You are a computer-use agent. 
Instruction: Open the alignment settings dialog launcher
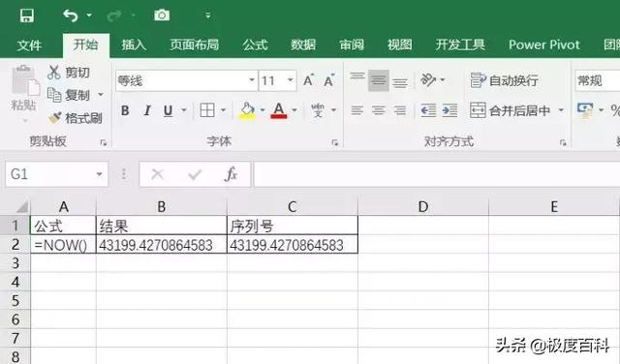point(563,142)
